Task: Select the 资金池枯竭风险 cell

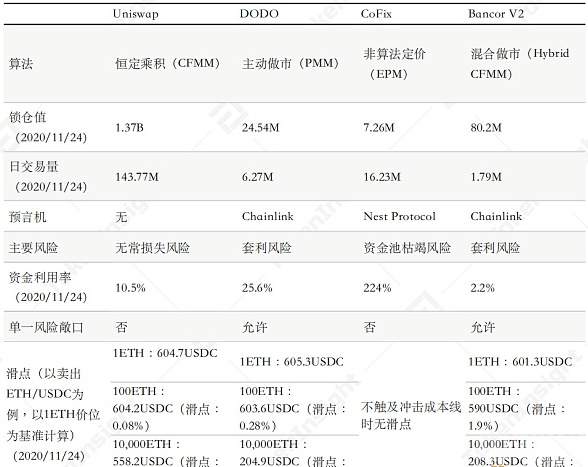Action: [407, 248]
